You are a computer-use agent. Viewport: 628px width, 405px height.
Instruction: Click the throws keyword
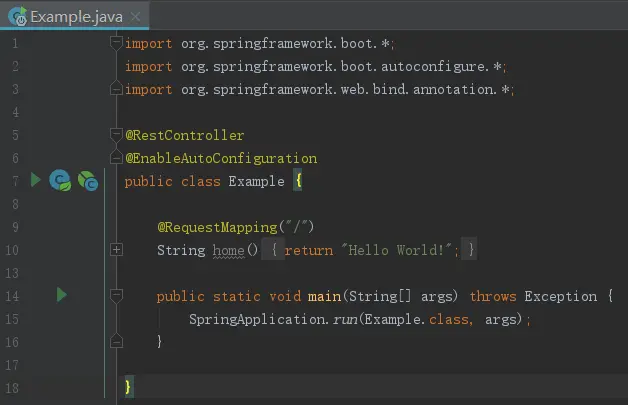click(493, 296)
